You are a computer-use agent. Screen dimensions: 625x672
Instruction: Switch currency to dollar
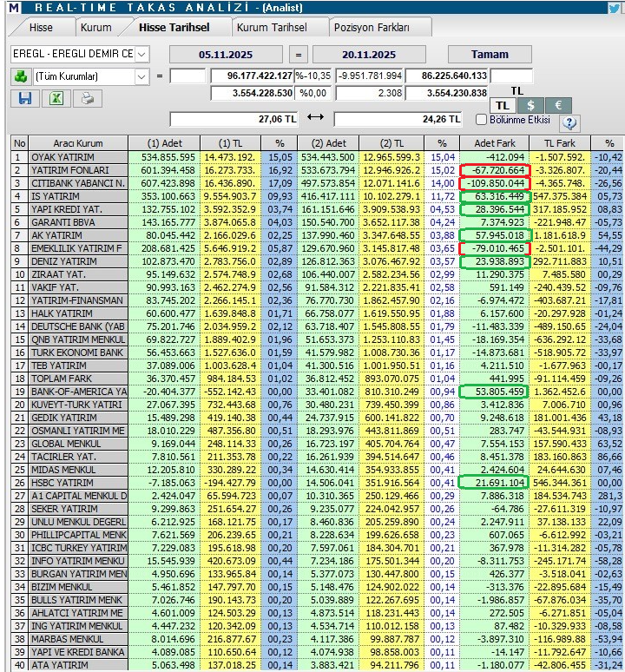[530, 105]
